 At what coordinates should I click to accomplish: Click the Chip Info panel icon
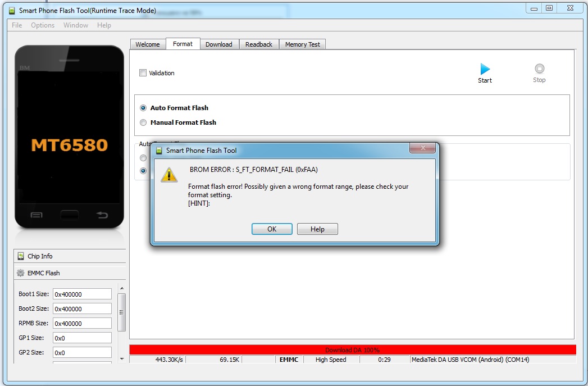21,256
